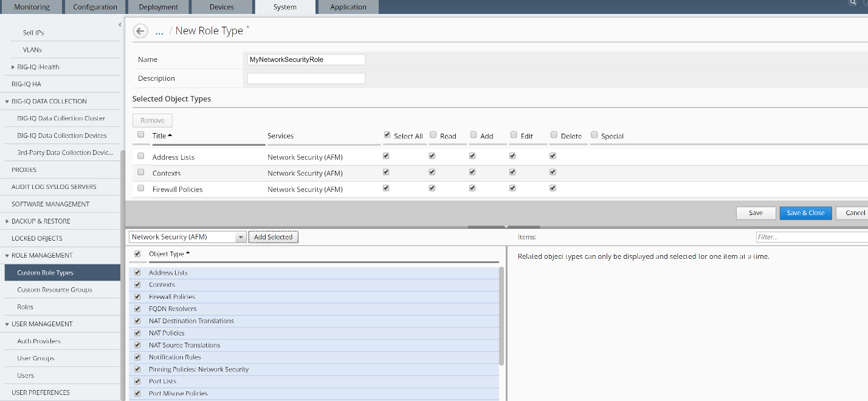Click the Description input field
868x401 pixels.
click(x=306, y=78)
